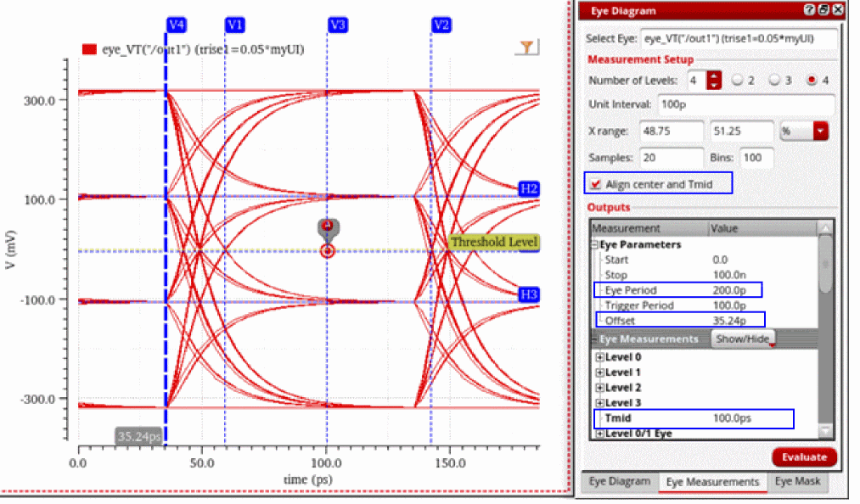Select the V1 vertical marker label
Screen dimensions: 860x504
click(x=235, y=25)
